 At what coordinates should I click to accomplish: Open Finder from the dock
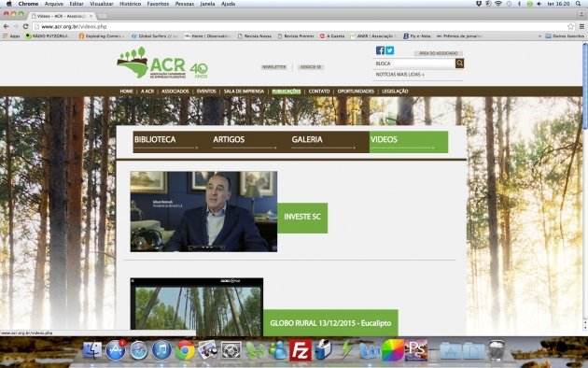(x=92, y=350)
